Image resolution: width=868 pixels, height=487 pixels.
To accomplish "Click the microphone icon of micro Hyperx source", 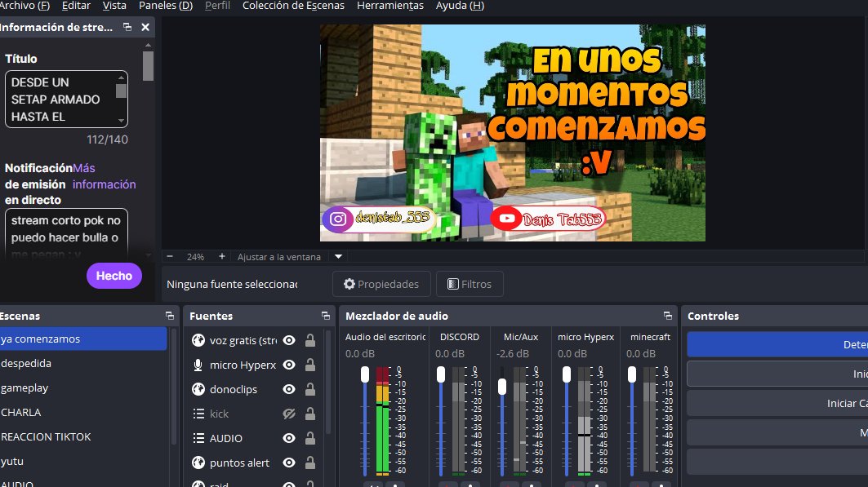I will tap(198, 365).
